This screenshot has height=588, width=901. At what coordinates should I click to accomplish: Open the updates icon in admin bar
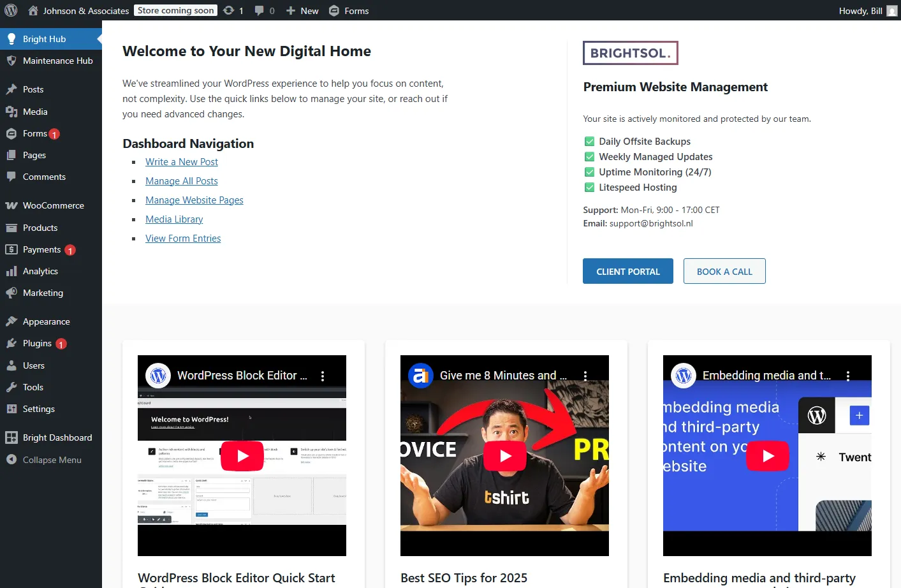(229, 10)
